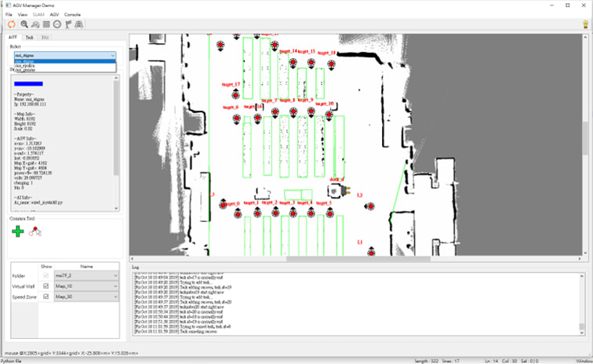Choose the third robot in dropdown list
The width and height of the screenshot is (593, 364).
tap(65, 70)
